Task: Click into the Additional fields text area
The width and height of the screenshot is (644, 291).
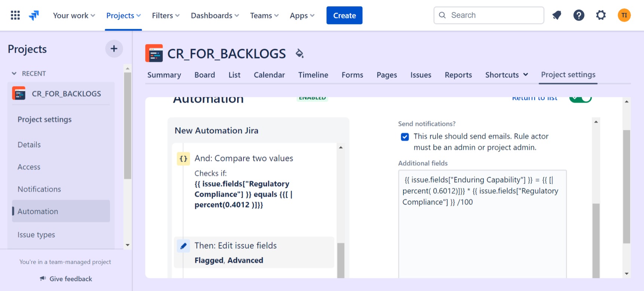Action: 482,224
